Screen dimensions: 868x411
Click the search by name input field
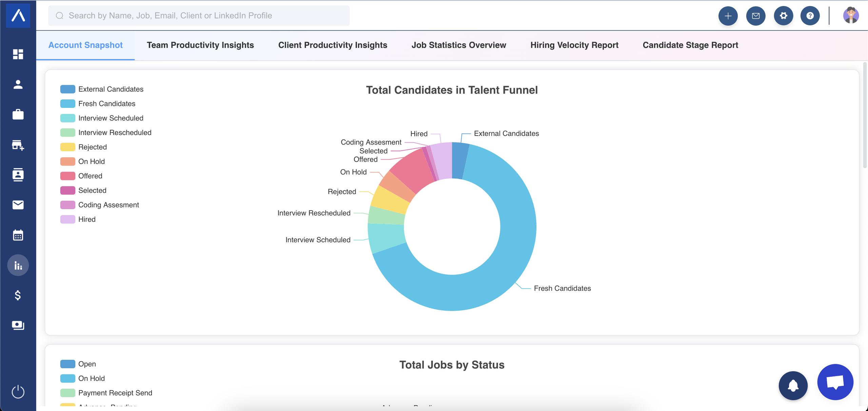tap(199, 16)
